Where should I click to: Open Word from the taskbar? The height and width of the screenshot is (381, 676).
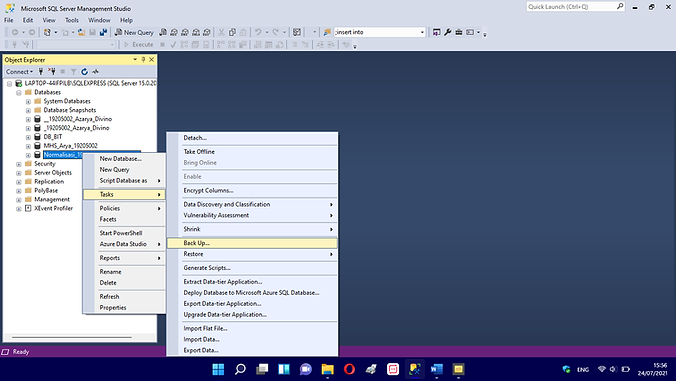pos(436,369)
